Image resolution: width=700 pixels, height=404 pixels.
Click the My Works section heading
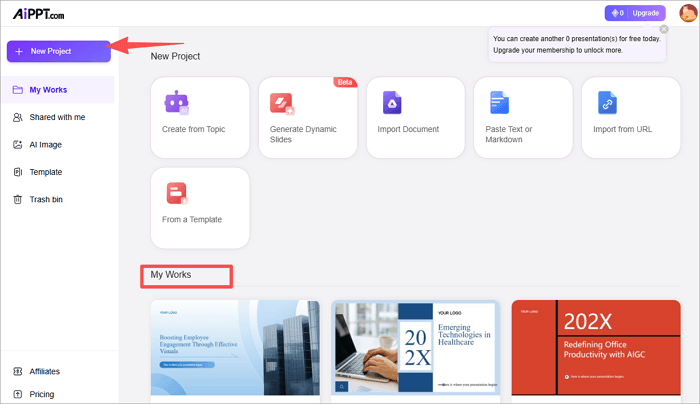click(x=171, y=275)
